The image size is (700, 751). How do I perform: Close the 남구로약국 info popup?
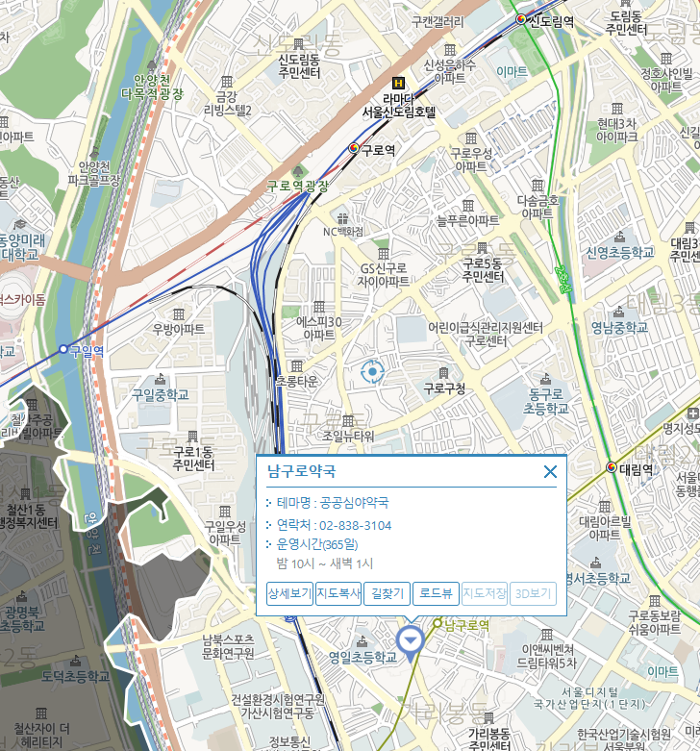550,472
